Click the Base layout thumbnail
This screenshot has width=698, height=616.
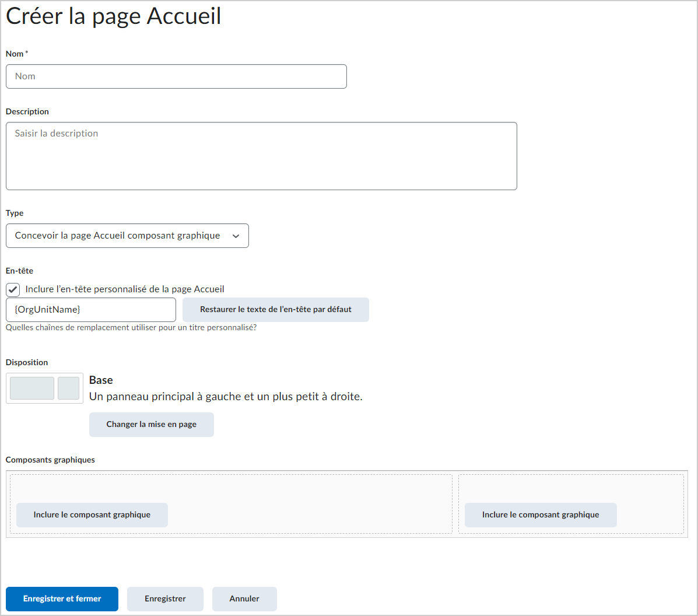click(x=44, y=388)
